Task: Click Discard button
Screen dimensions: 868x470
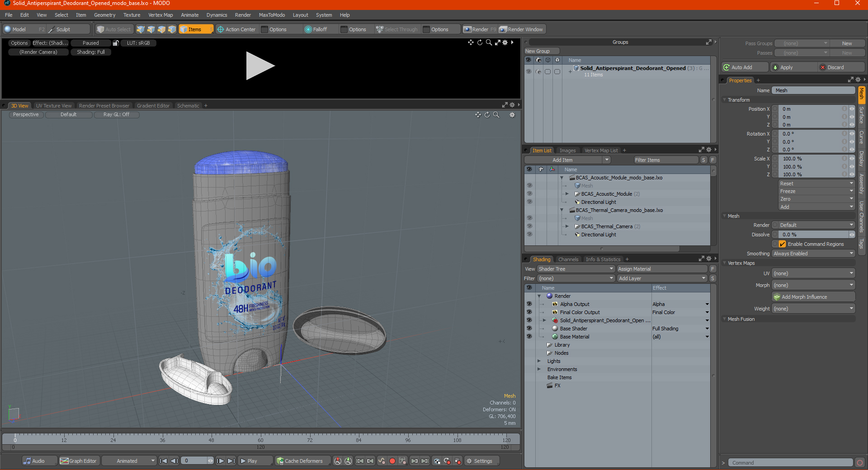Action: tap(841, 67)
